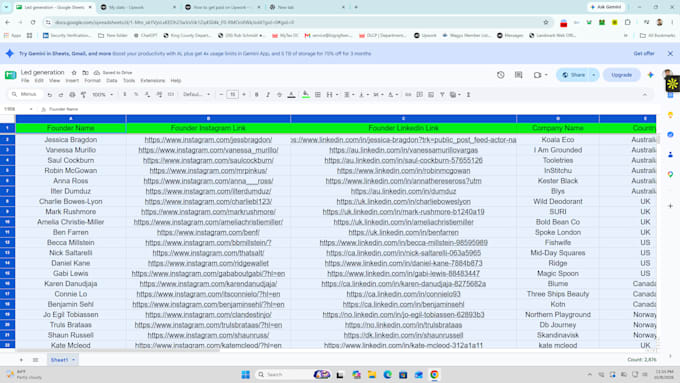The width and height of the screenshot is (680, 383).
Task: Open the Gemini sparkle icon beside Upgrade
Action: click(x=651, y=75)
